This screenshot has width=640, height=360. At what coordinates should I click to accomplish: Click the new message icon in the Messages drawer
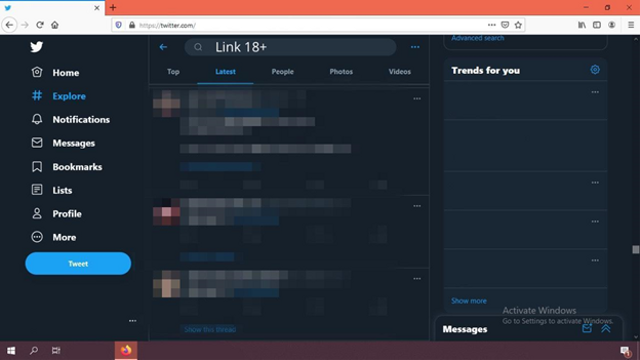click(587, 328)
